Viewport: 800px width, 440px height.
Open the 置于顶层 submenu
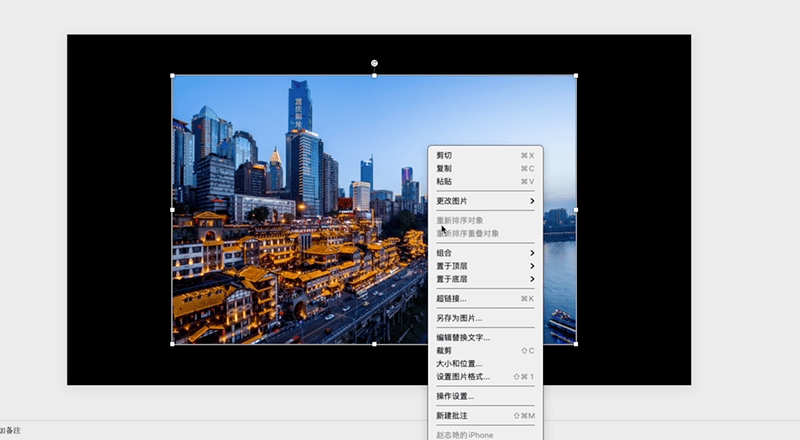tap(485, 266)
